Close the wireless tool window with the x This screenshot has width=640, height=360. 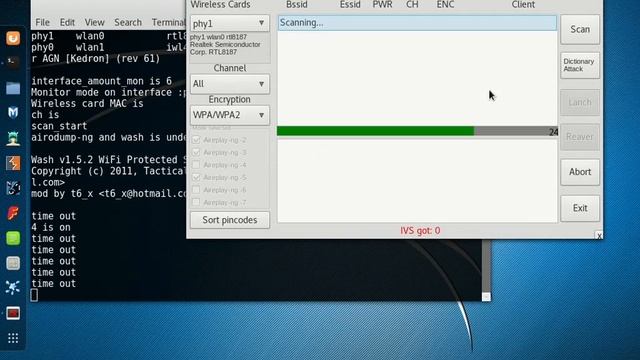[599, 236]
